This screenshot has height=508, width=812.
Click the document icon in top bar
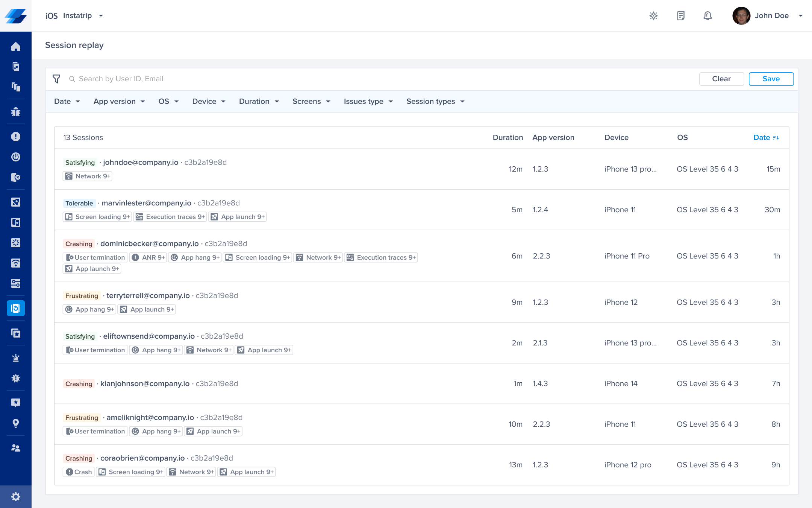680,16
